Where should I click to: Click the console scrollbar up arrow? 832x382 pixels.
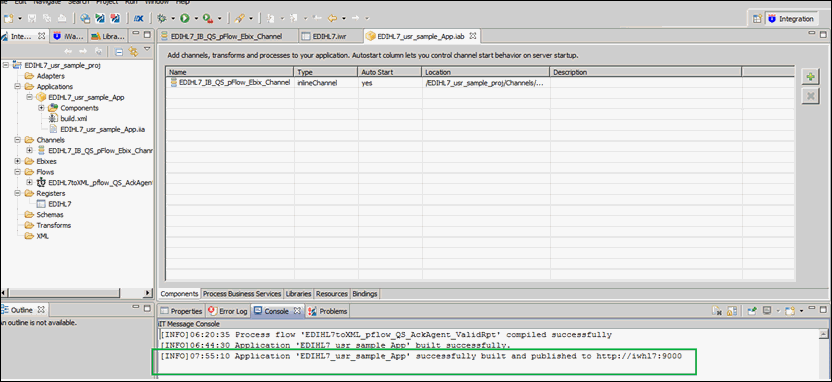click(823, 334)
